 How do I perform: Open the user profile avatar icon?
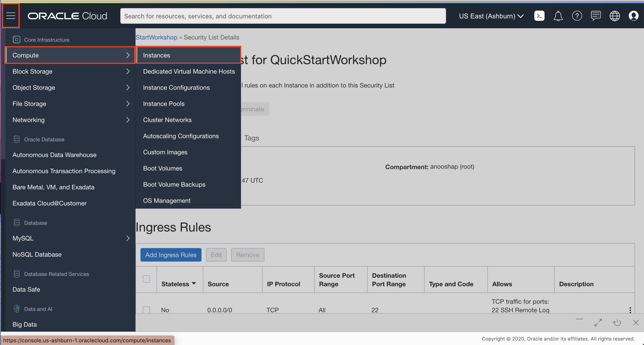[x=633, y=16]
